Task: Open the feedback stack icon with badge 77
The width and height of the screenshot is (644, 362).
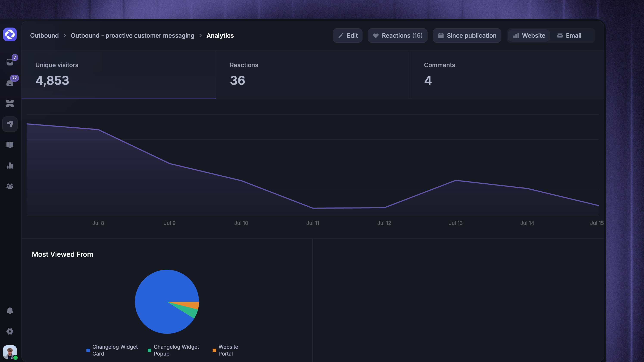Action: point(10,82)
